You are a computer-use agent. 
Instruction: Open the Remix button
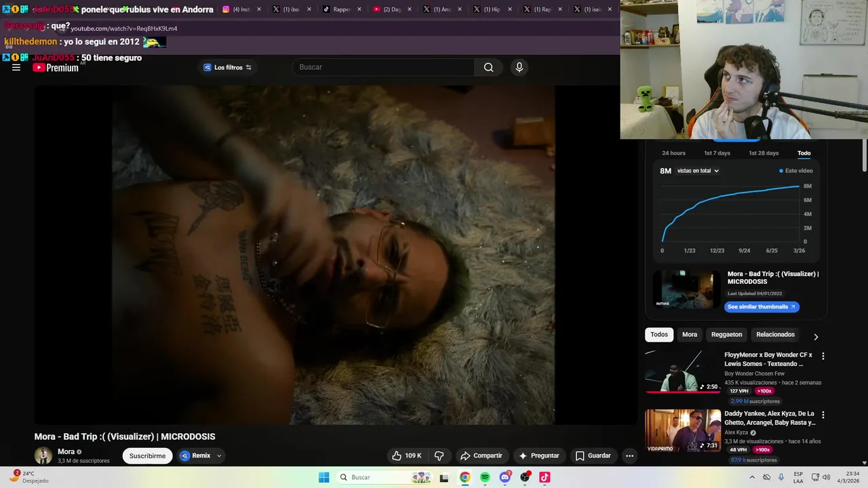pyautogui.click(x=195, y=455)
